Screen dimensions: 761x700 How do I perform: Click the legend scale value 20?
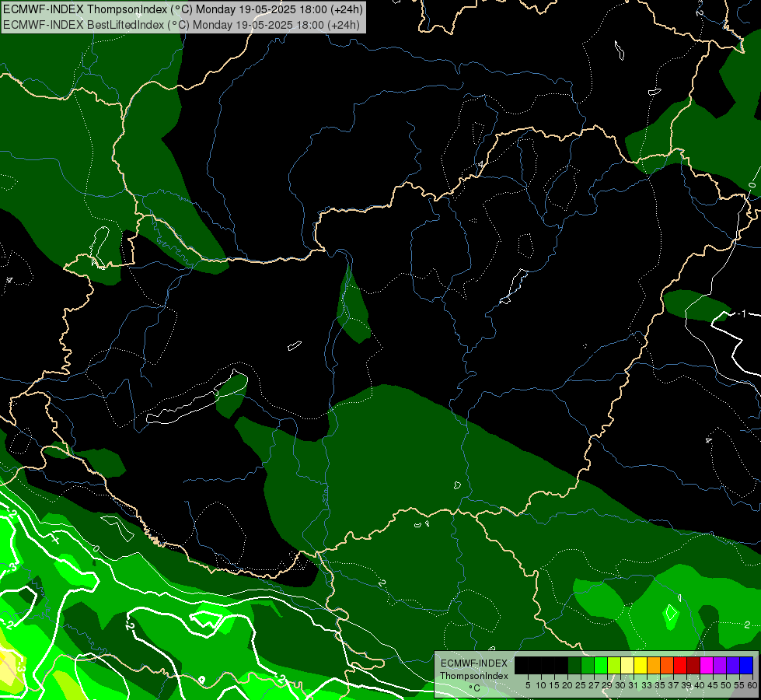point(567,685)
